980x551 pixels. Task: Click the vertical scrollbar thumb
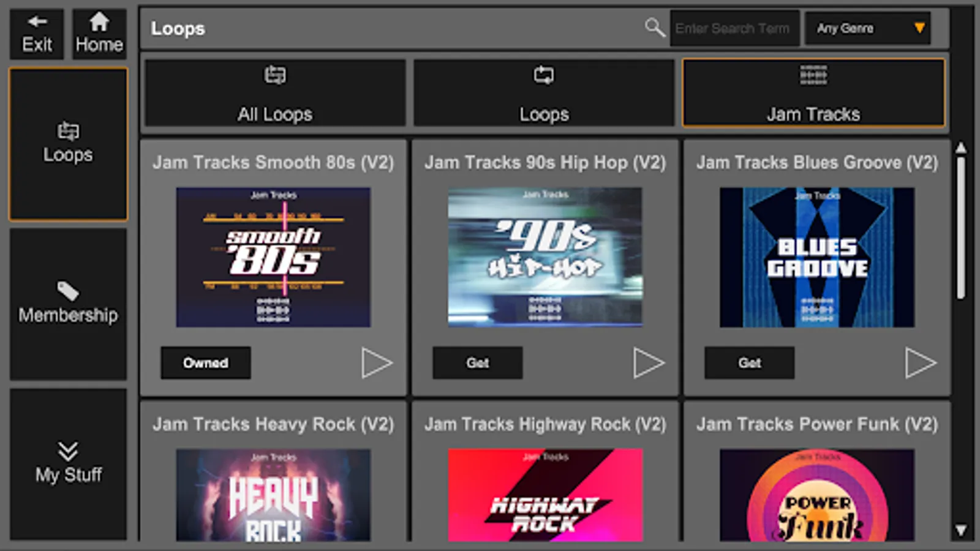[x=961, y=228]
